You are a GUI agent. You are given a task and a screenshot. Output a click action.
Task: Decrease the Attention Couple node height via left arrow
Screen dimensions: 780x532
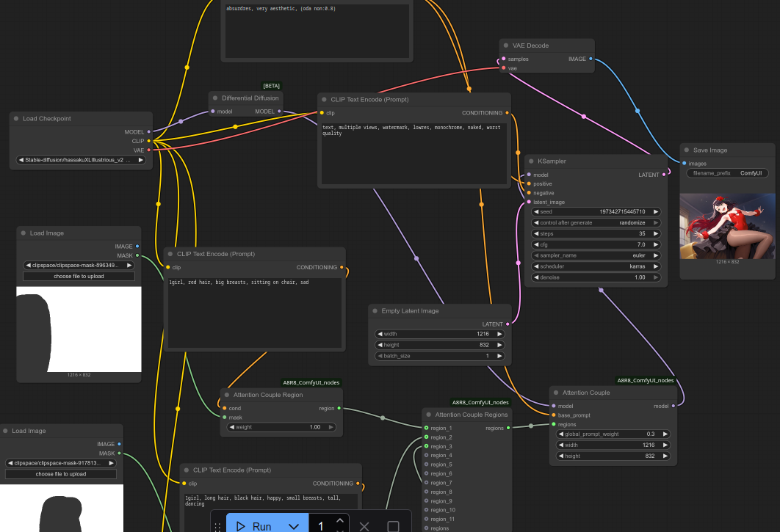pos(561,456)
